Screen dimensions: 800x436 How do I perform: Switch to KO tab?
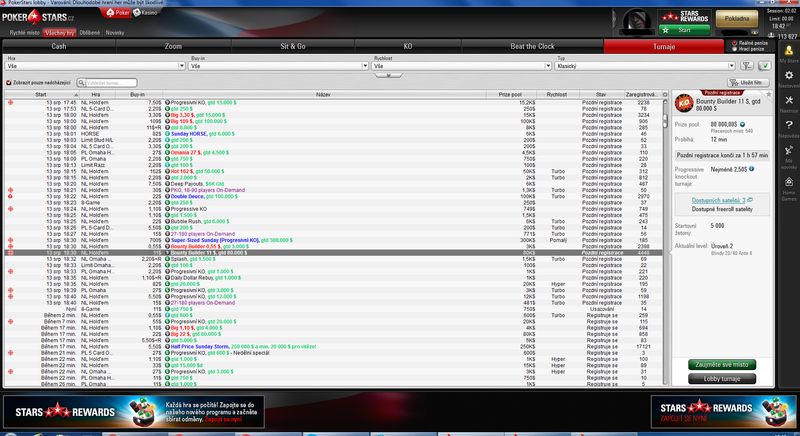pyautogui.click(x=408, y=46)
